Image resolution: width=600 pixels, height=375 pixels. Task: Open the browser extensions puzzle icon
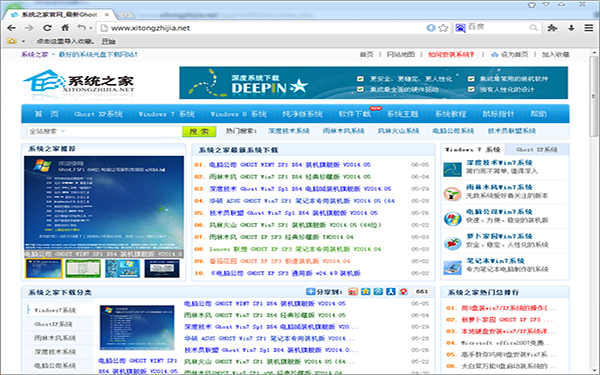(x=552, y=28)
